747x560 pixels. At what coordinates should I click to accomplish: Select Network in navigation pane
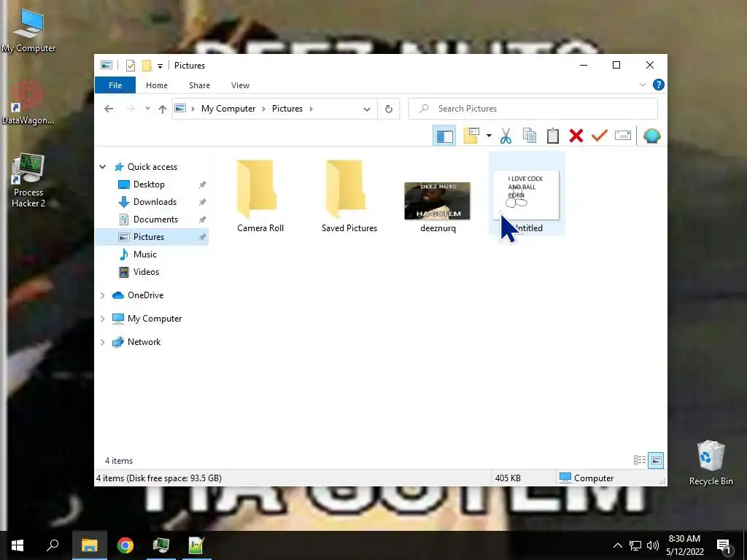click(x=144, y=342)
